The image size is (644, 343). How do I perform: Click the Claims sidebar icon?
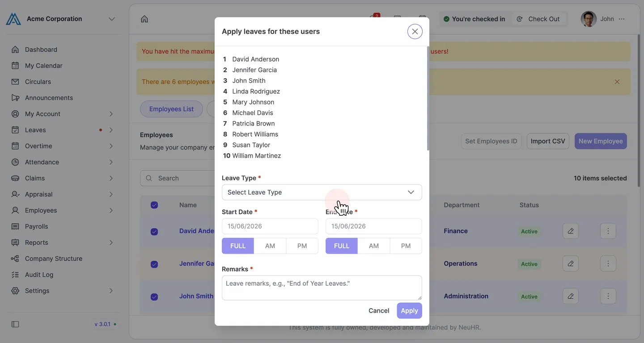15,178
